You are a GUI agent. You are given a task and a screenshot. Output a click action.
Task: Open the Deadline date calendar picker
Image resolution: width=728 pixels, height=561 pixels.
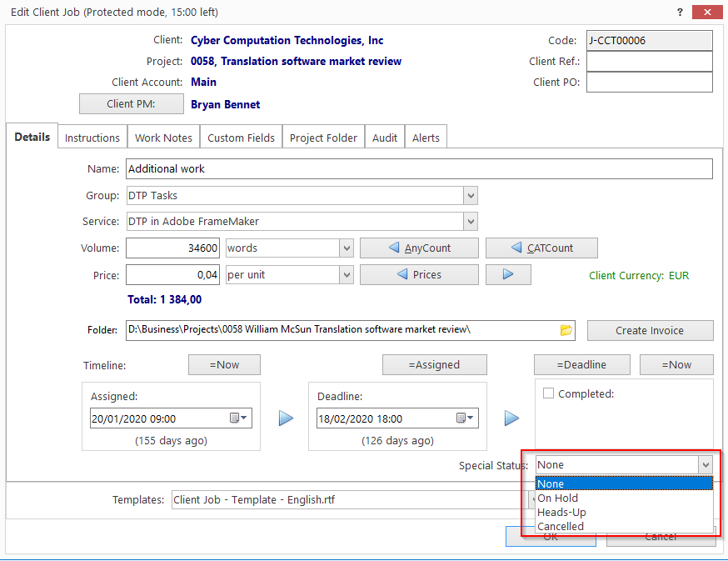tap(465, 418)
